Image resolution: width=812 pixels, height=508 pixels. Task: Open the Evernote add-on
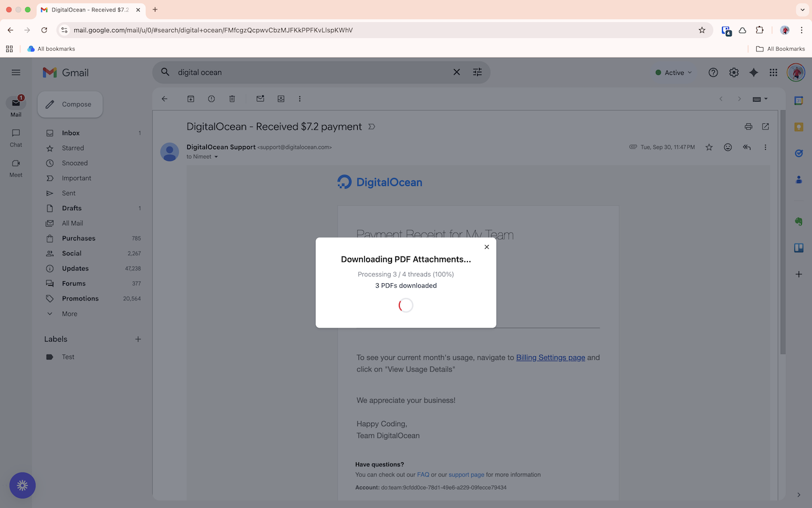coord(799,222)
